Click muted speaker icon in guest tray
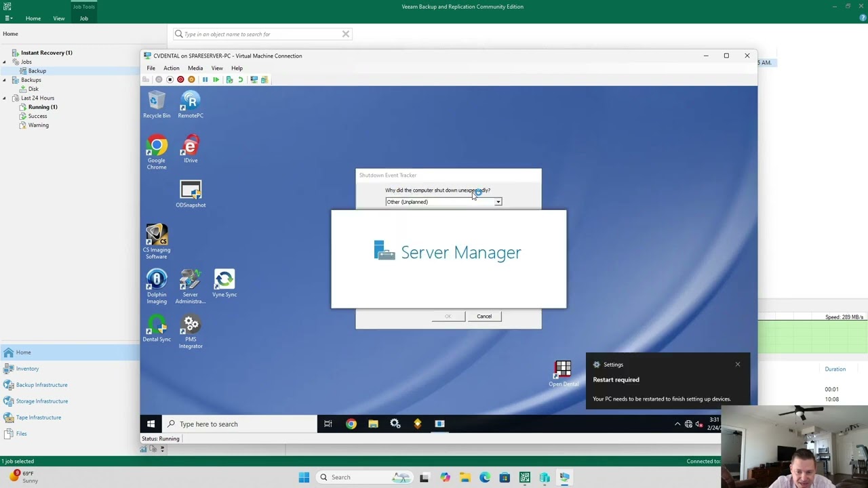 click(x=699, y=424)
